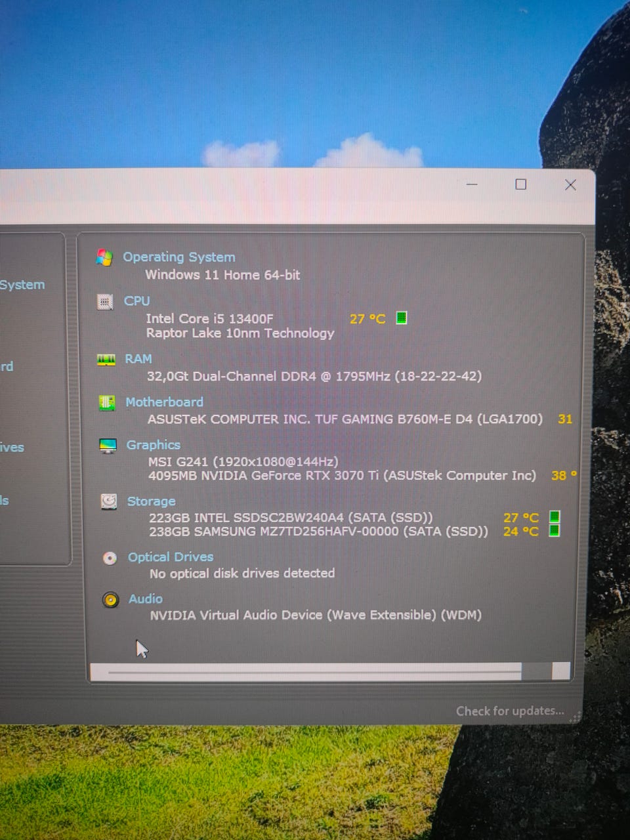The height and width of the screenshot is (840, 630).
Task: Click the Check for updates link
Action: pos(510,711)
